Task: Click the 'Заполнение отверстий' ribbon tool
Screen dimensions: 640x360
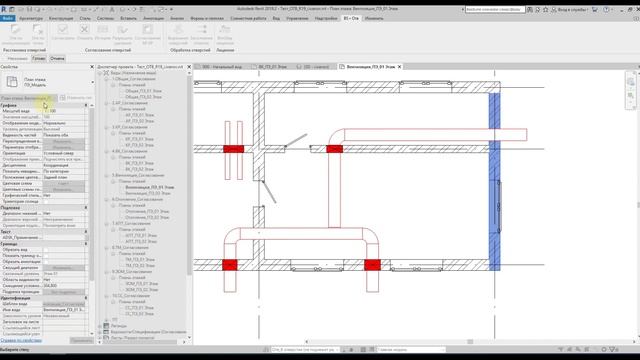Action: [202, 34]
